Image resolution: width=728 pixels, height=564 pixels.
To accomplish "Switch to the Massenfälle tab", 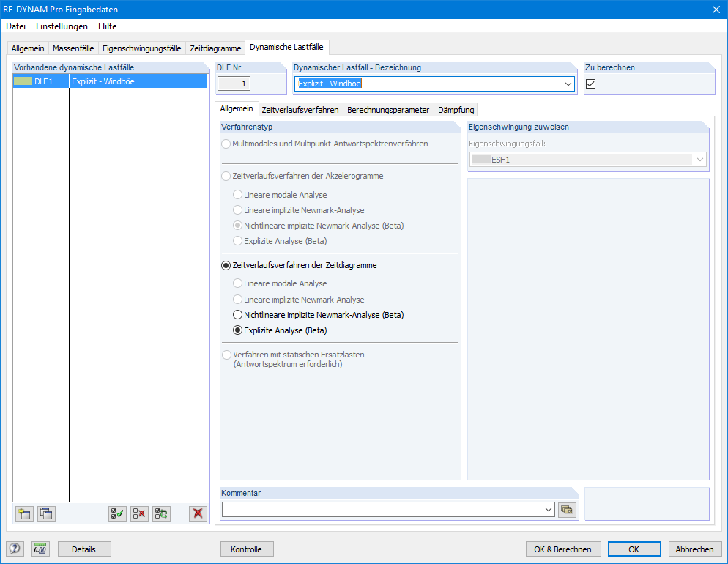I will pos(73,48).
